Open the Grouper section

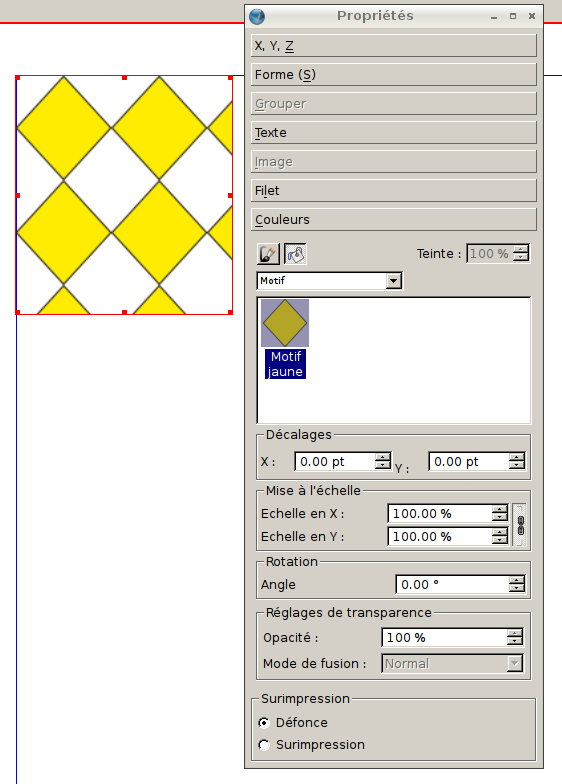[x=394, y=104]
